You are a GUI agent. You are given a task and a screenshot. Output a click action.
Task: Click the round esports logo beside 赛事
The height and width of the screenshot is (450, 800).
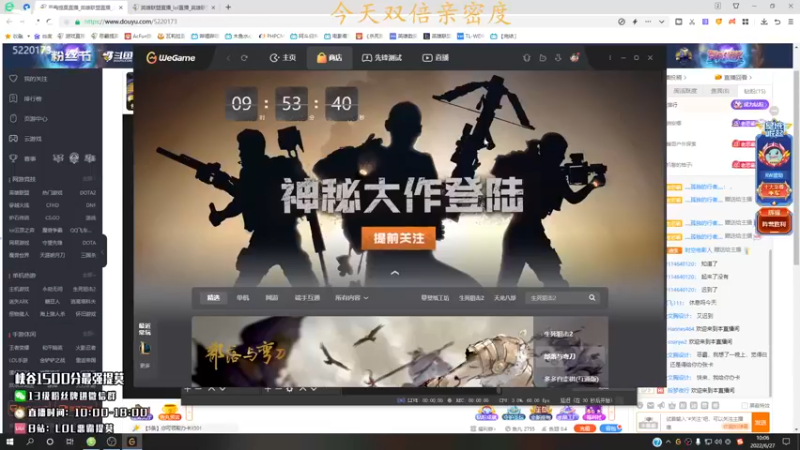click(74, 158)
